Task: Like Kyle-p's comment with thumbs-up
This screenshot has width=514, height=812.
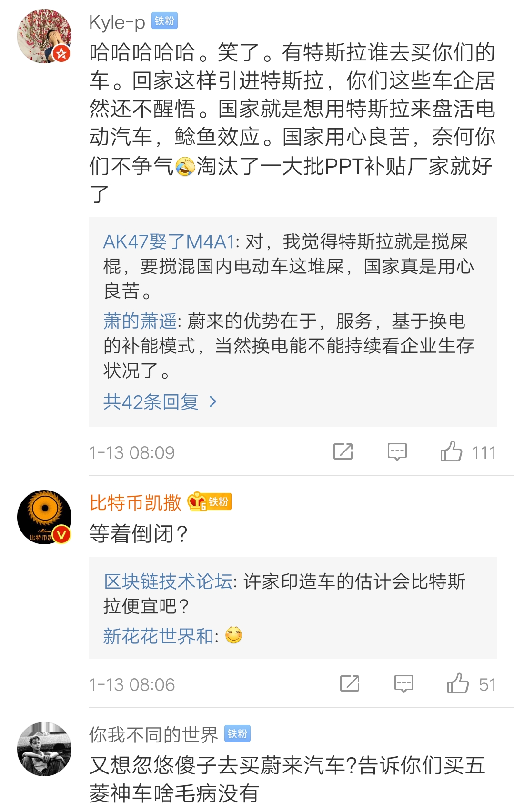Action: pos(451,451)
